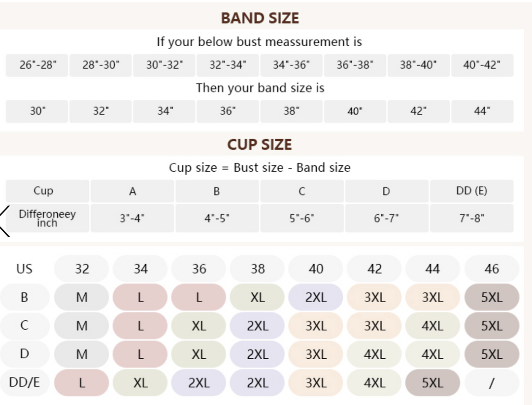Click the DD (E) cup header cell
Image resolution: width=532 pixels, height=405 pixels.
coord(471,191)
